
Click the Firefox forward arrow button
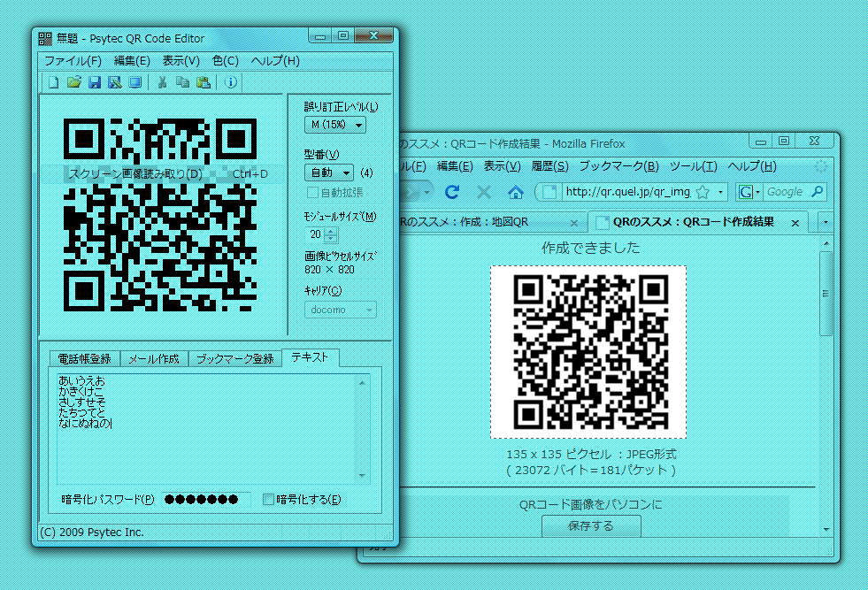coord(411,192)
